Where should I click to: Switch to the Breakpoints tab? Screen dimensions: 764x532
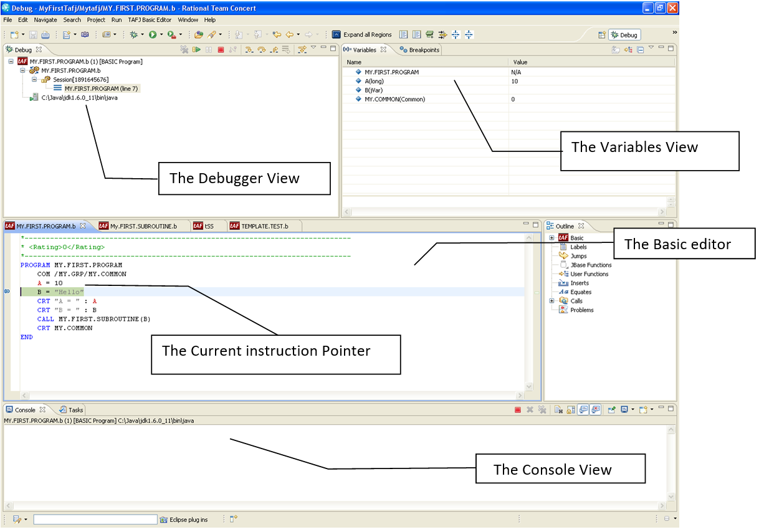[x=420, y=50]
